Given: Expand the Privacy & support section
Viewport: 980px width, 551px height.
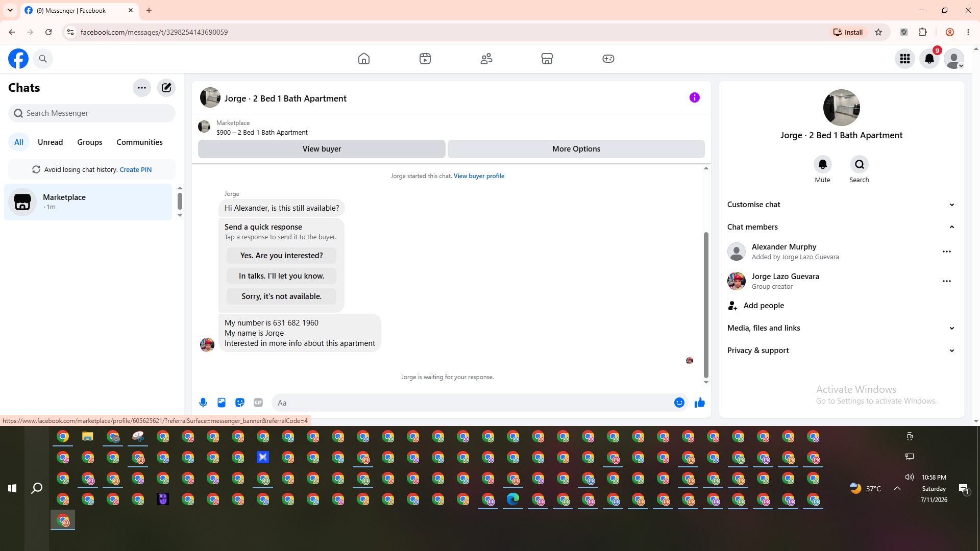Looking at the screenshot, I should 841,350.
